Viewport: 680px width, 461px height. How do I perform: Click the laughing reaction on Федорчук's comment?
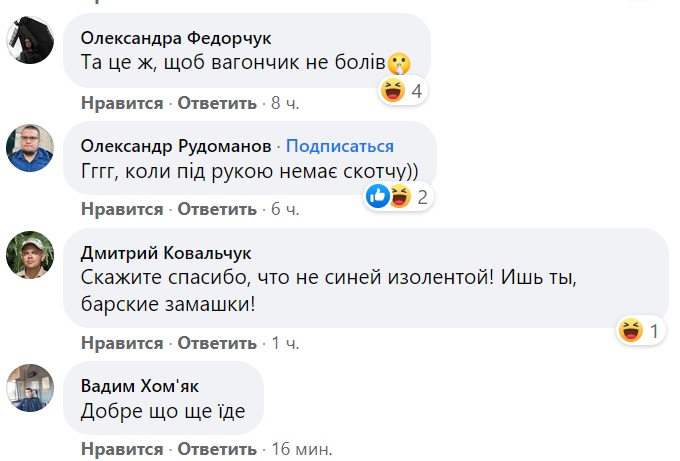[x=393, y=92]
